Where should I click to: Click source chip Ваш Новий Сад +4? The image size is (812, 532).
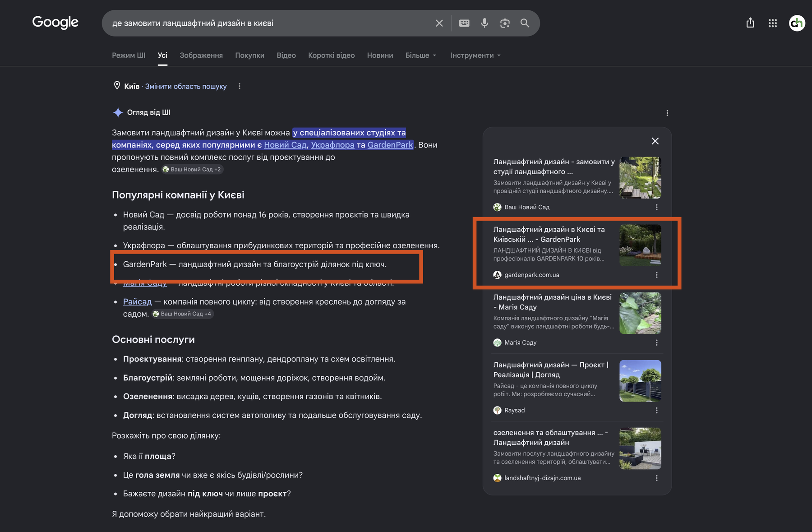pyautogui.click(x=182, y=314)
